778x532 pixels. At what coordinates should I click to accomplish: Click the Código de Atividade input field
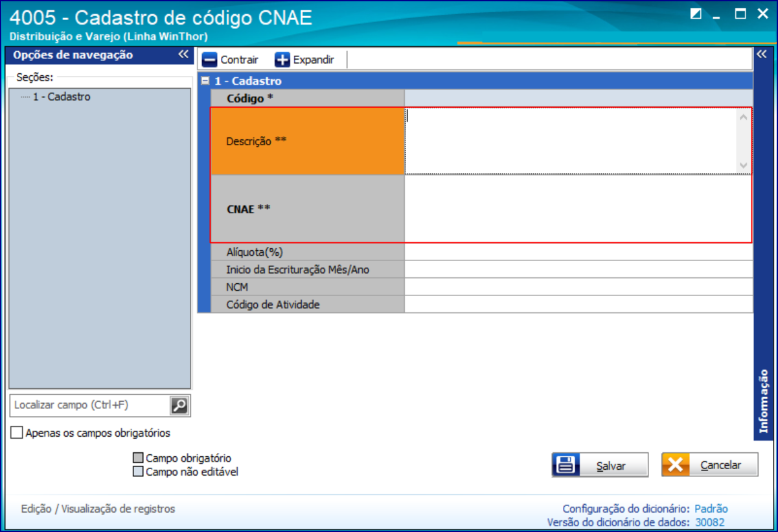578,305
